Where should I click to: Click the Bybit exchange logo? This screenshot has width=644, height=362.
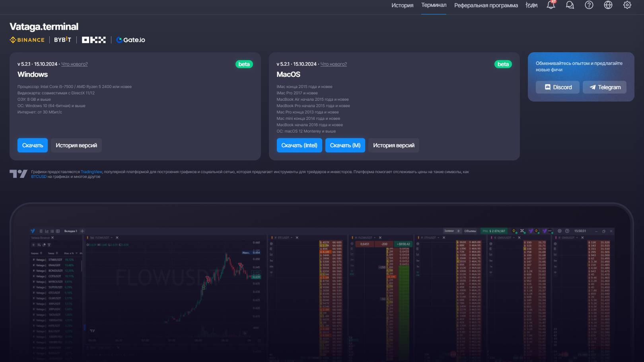click(x=62, y=40)
